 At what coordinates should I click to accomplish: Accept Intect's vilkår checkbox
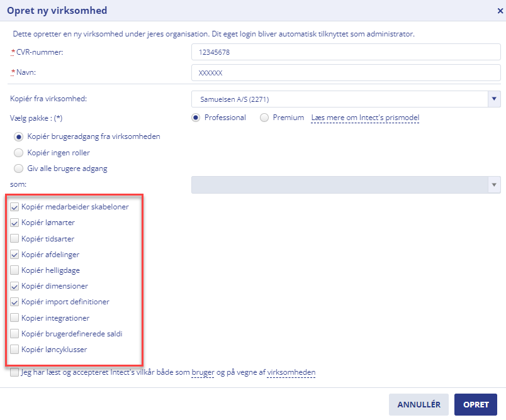(x=14, y=372)
